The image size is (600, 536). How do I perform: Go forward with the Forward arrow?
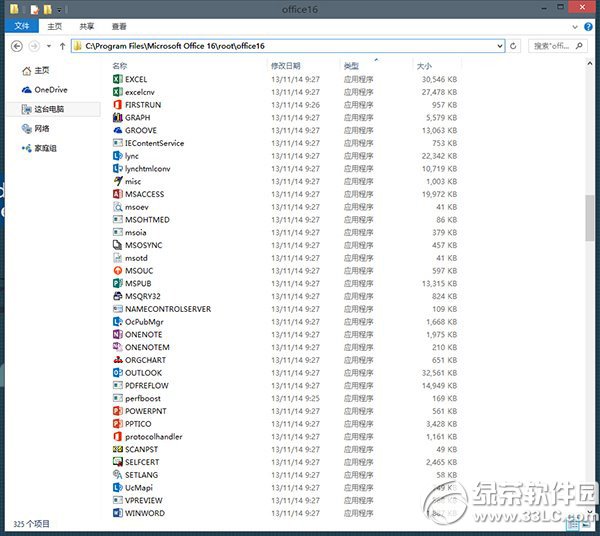click(34, 46)
